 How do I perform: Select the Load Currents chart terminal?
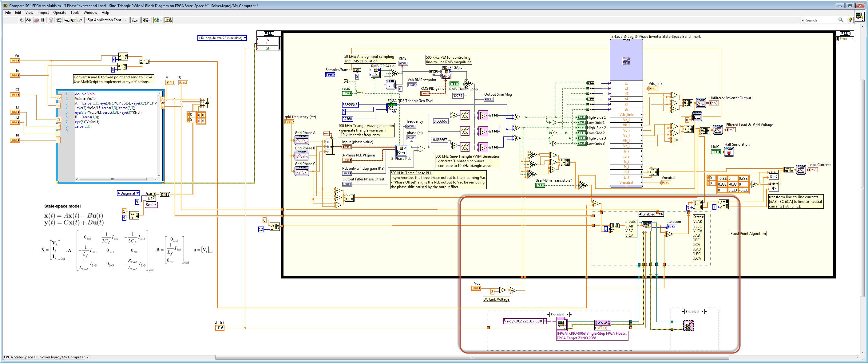click(x=813, y=169)
